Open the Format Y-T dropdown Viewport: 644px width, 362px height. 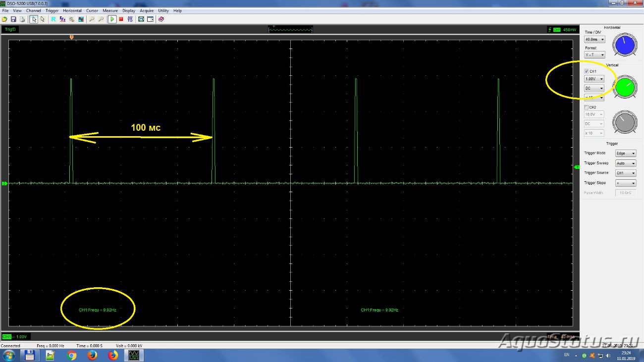pyautogui.click(x=594, y=55)
